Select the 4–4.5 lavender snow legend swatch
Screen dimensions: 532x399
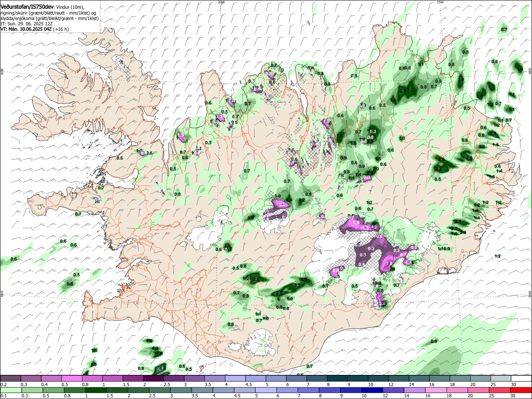point(235,379)
